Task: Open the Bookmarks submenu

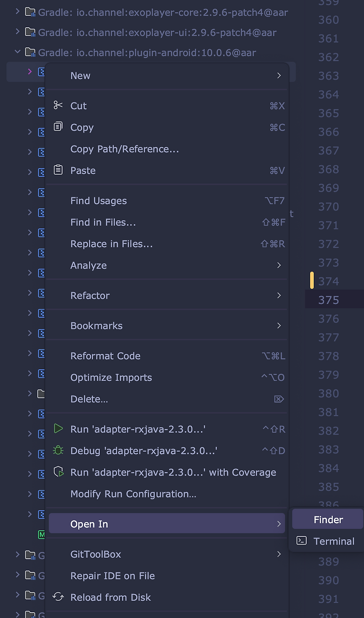Action: (167, 326)
